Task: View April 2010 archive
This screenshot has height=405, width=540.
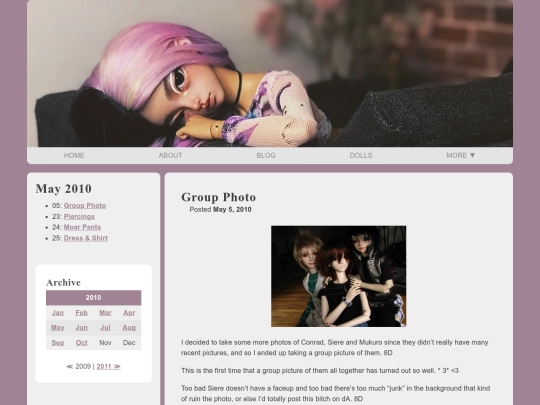Action: pyautogui.click(x=129, y=313)
